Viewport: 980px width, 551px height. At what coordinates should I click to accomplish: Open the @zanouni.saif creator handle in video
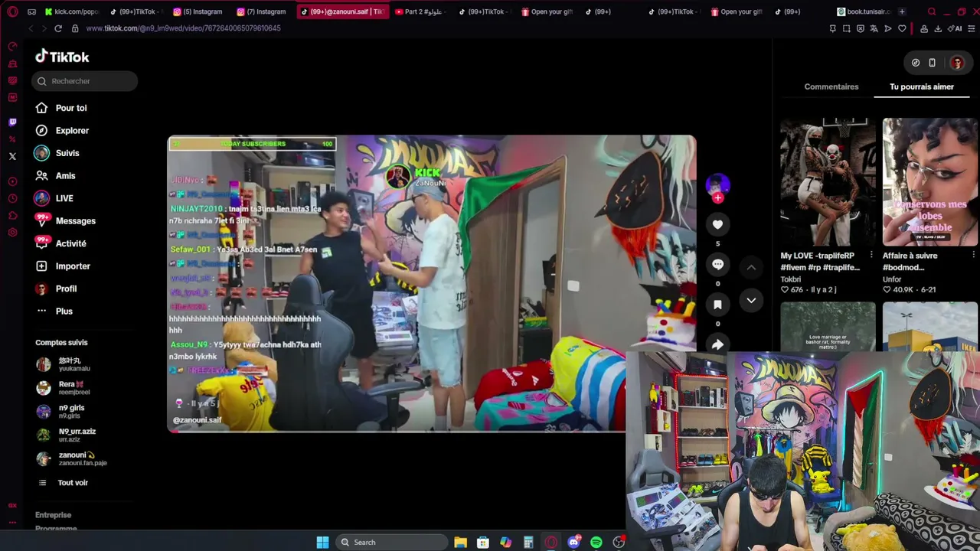coord(198,420)
